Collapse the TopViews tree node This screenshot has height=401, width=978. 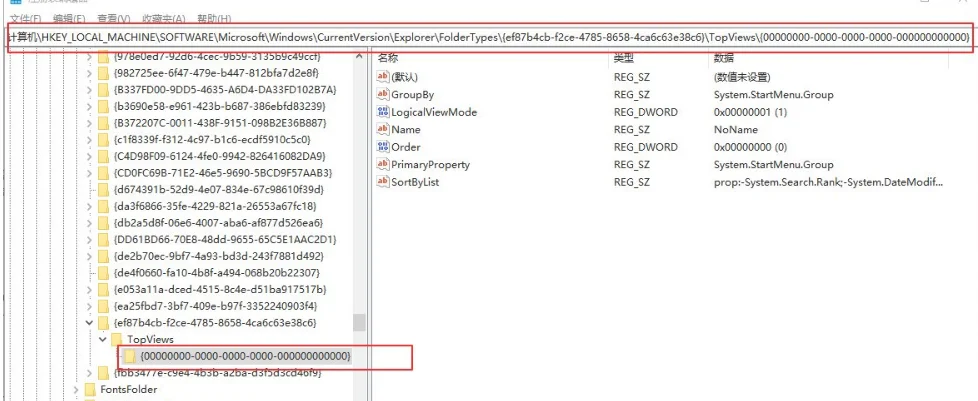pos(103,340)
